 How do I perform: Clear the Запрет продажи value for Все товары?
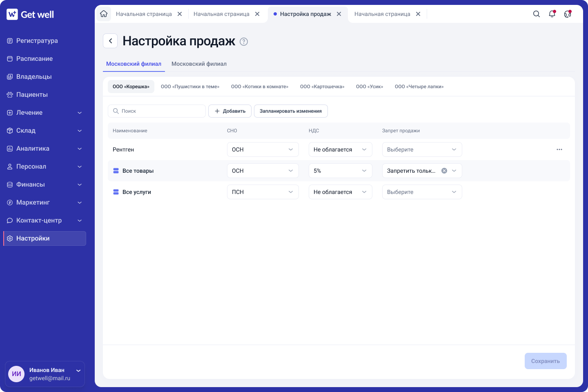pyautogui.click(x=444, y=171)
